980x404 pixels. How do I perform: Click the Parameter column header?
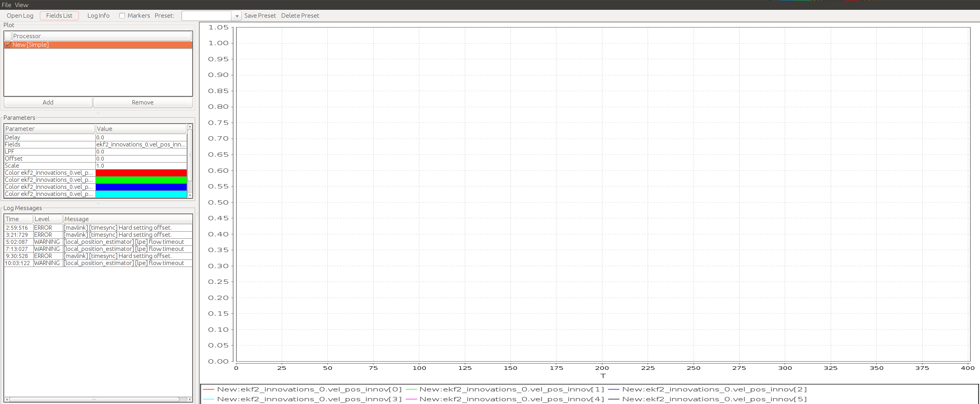coord(50,129)
